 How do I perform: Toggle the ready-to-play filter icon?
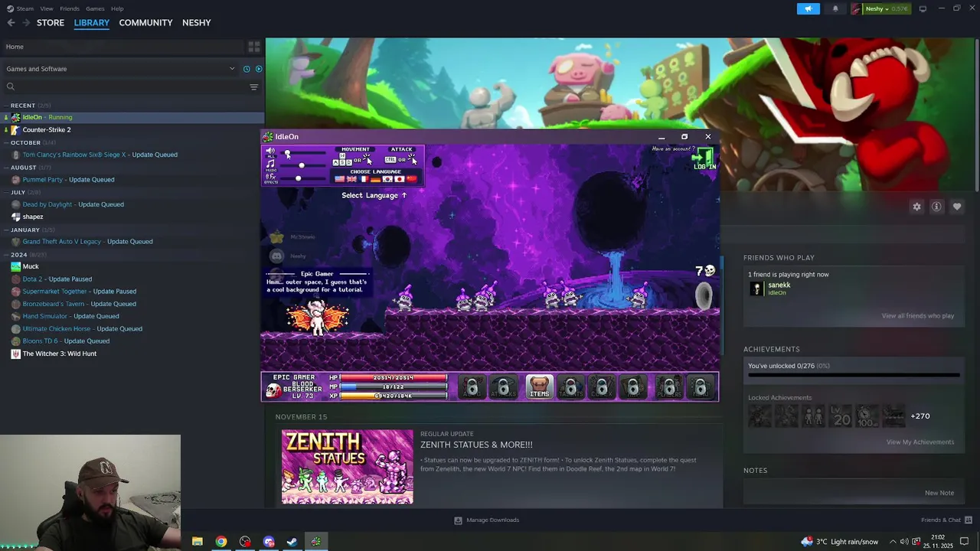pos(259,69)
